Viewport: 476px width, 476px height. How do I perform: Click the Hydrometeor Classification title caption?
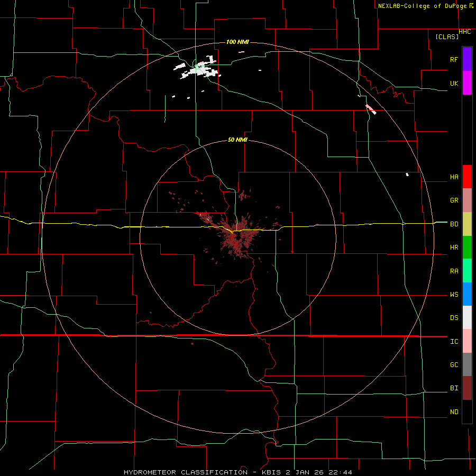click(x=186, y=472)
